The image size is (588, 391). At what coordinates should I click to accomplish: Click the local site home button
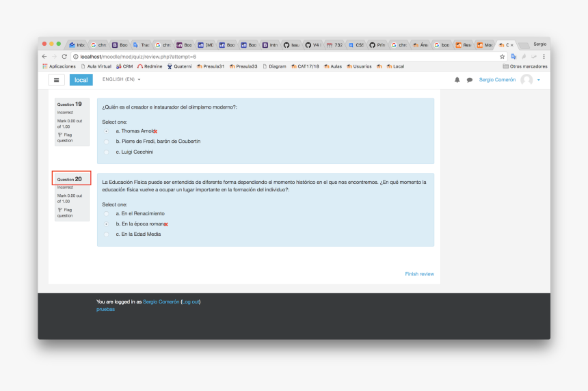pos(81,80)
